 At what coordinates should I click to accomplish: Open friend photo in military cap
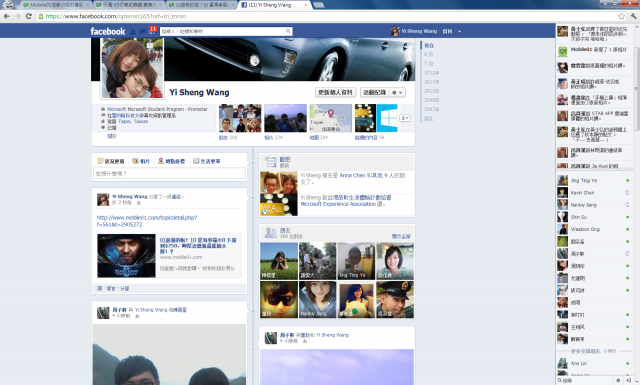(395, 300)
